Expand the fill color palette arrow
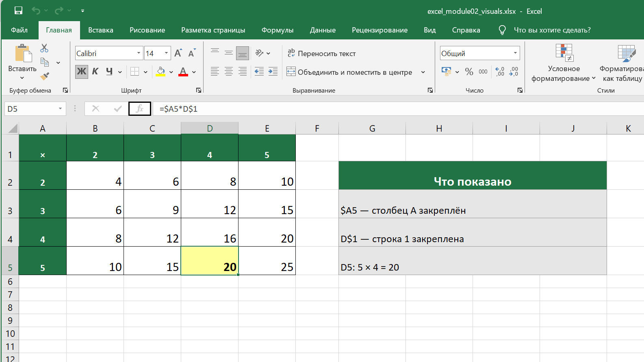 [171, 72]
